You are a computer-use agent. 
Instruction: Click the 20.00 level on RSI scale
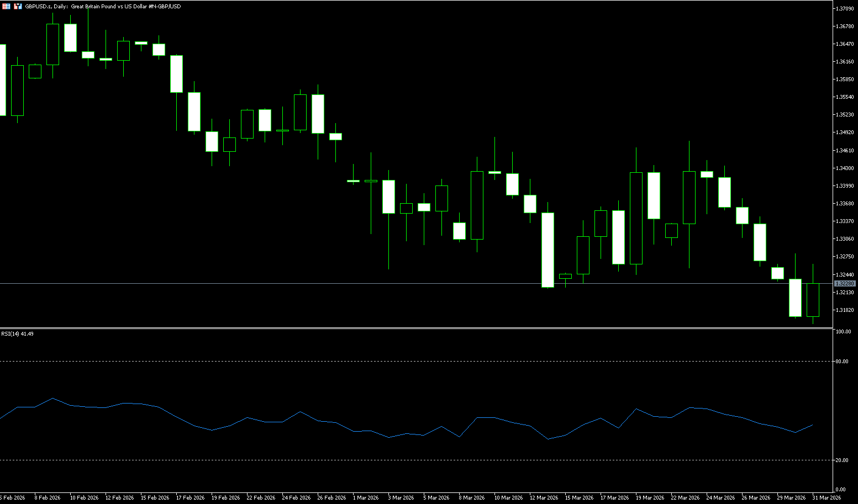[842, 460]
